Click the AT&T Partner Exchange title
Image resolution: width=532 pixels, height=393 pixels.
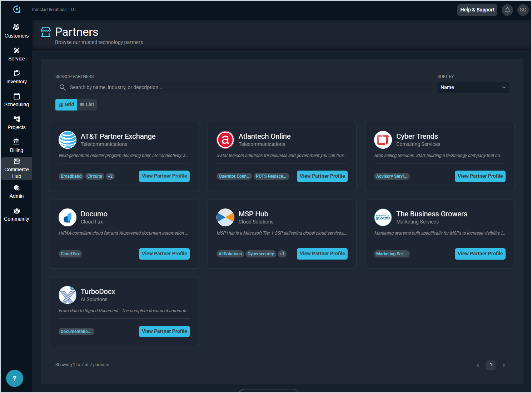pyautogui.click(x=118, y=136)
